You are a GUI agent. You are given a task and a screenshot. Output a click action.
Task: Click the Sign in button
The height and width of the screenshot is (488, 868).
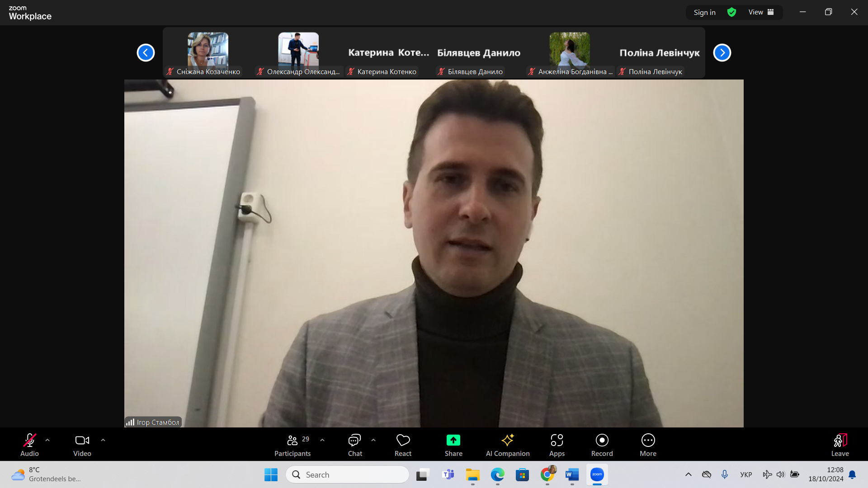pos(704,12)
